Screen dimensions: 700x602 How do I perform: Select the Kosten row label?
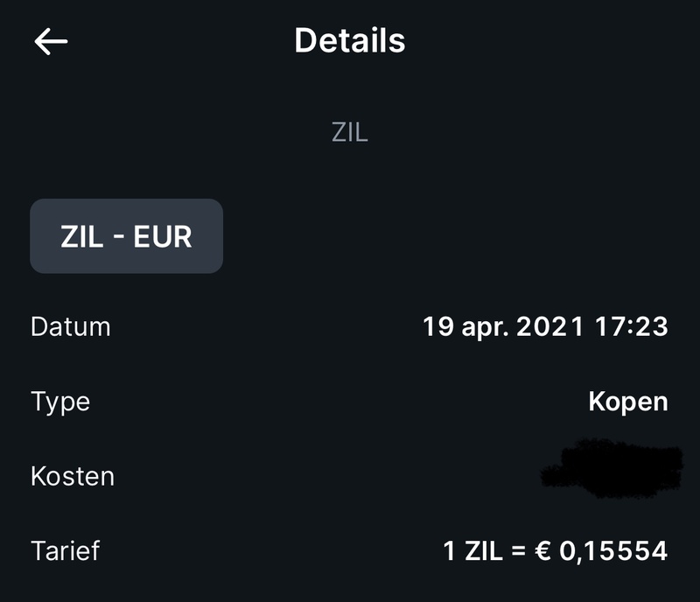(73, 477)
